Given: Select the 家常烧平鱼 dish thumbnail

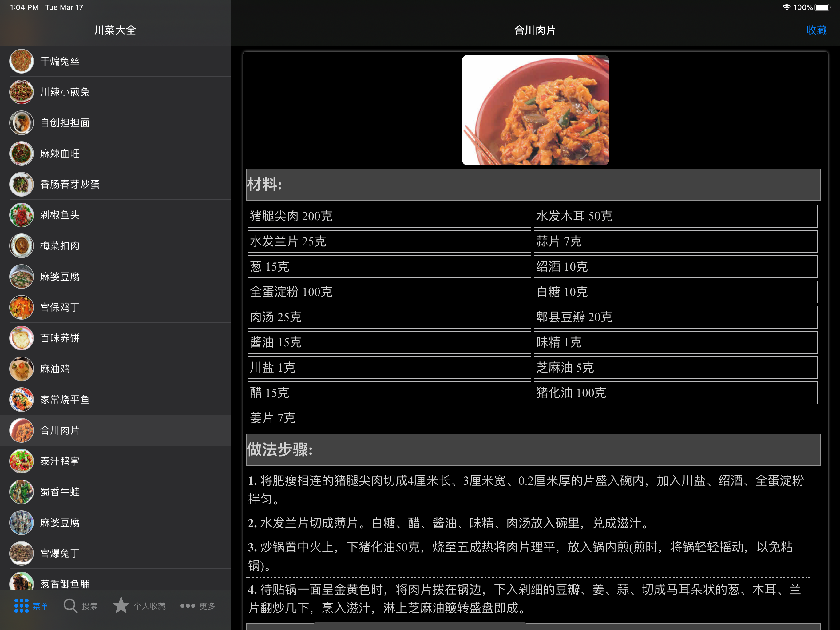Looking at the screenshot, I should tap(22, 400).
